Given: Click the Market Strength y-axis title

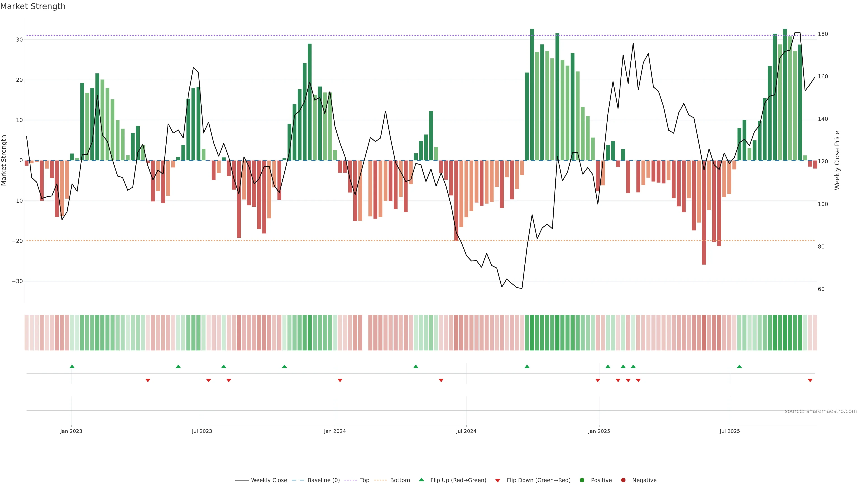Looking at the screenshot, I should 4,160.
